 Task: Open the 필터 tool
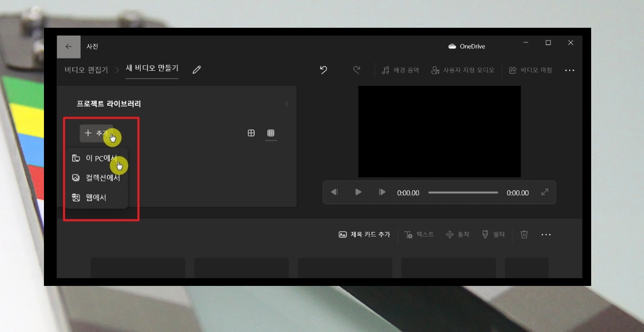point(493,235)
